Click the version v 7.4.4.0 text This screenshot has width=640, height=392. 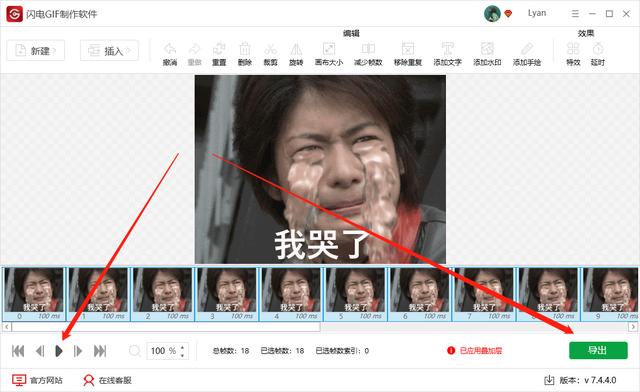click(x=588, y=380)
